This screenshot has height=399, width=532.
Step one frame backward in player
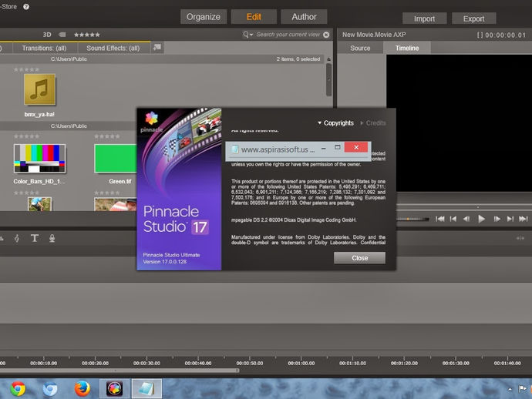pos(466,219)
